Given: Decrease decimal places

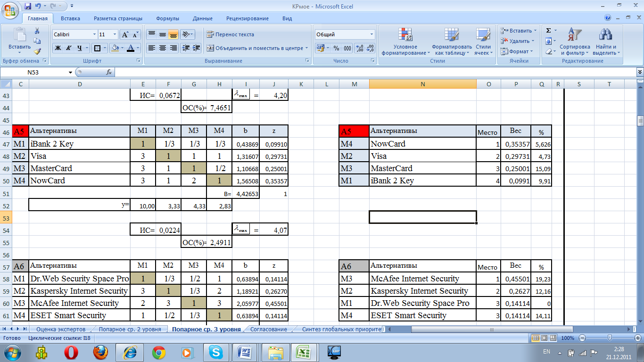Looking at the screenshot, I should pyautogui.click(x=370, y=48).
